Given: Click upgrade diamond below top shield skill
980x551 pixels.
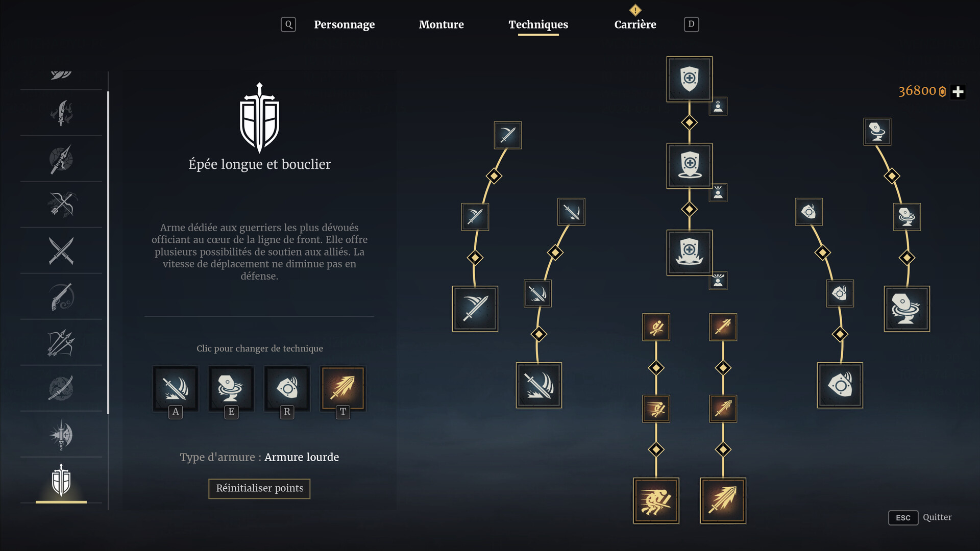Looking at the screenshot, I should (689, 122).
